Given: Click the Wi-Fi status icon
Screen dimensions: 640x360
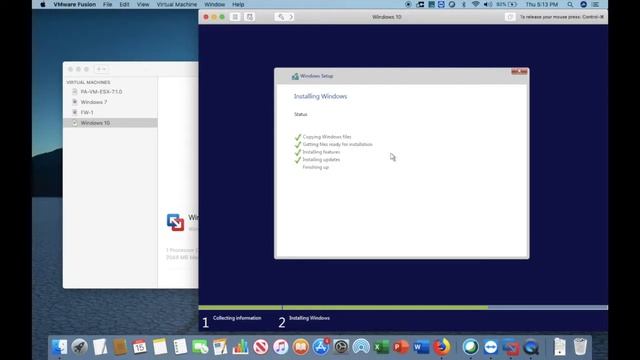Looking at the screenshot, I should [476, 4].
